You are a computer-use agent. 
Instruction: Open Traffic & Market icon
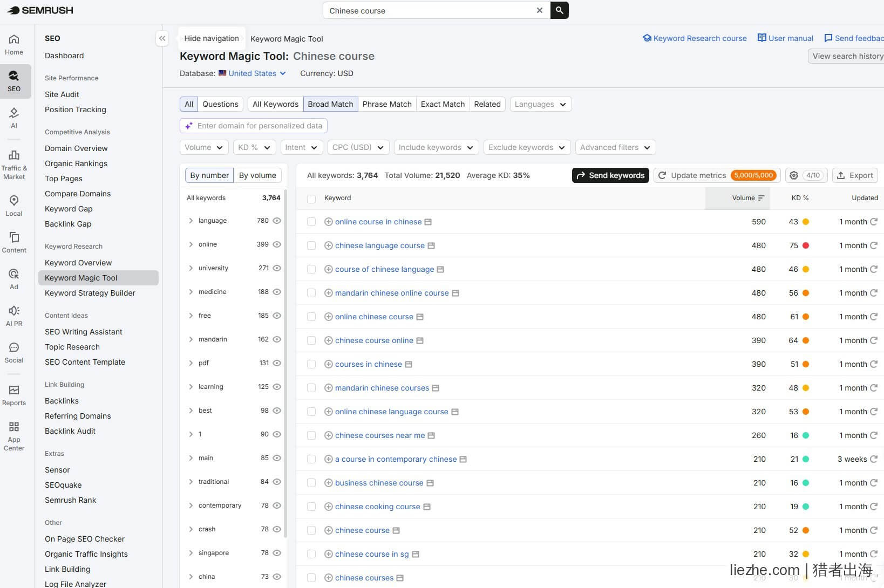[14, 165]
